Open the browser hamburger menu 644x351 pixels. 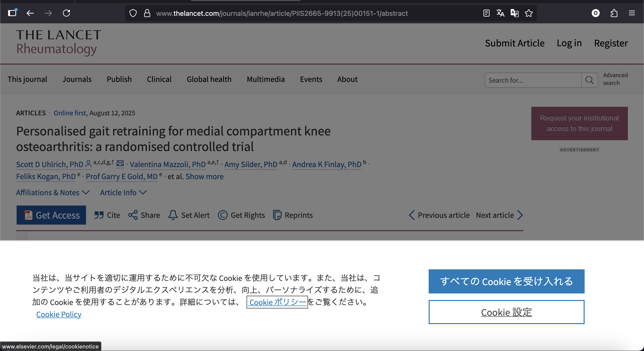[632, 13]
